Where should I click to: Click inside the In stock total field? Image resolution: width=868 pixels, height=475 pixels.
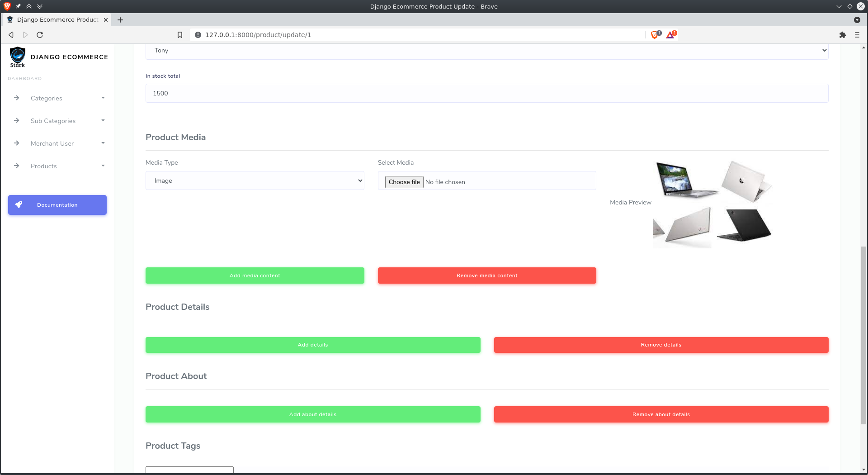tap(486, 93)
